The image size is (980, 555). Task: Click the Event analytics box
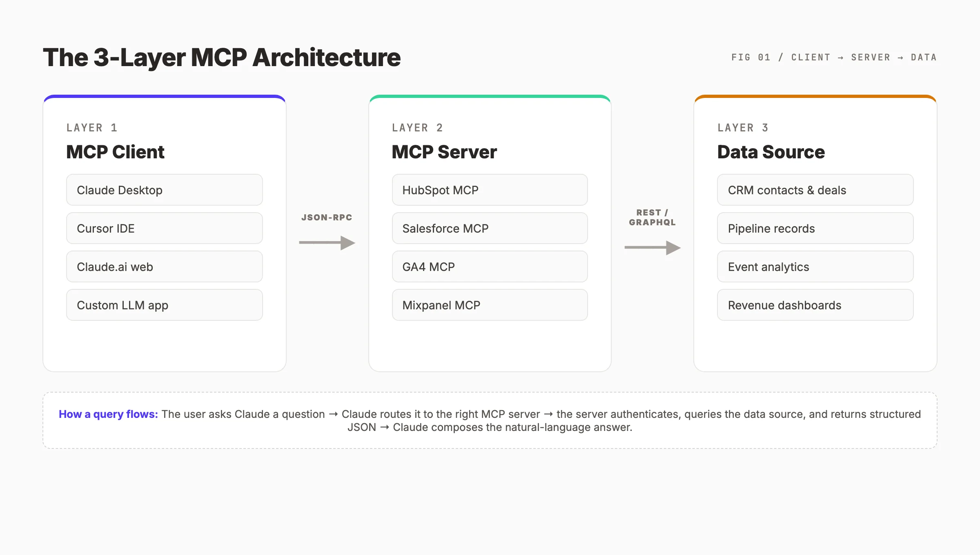click(x=815, y=266)
